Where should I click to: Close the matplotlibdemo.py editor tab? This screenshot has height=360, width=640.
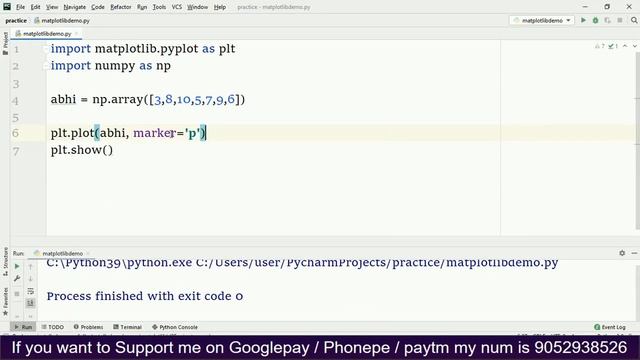(x=76, y=34)
